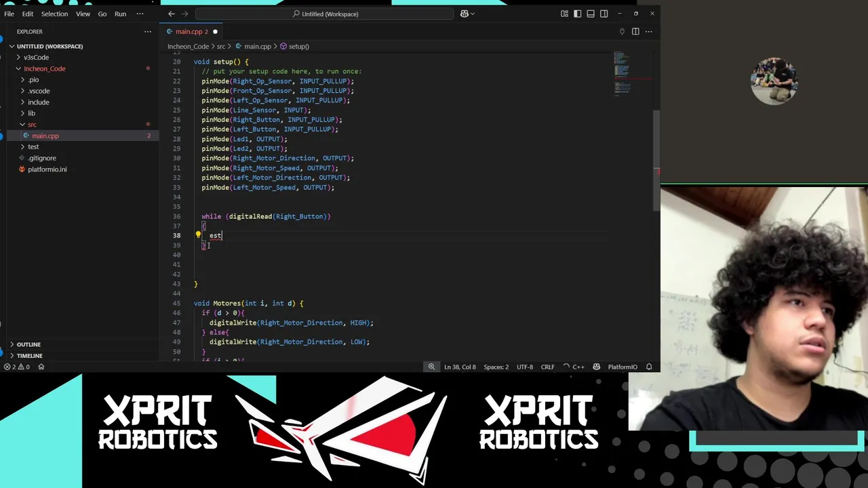Open the Copilot chat icon

(464, 14)
